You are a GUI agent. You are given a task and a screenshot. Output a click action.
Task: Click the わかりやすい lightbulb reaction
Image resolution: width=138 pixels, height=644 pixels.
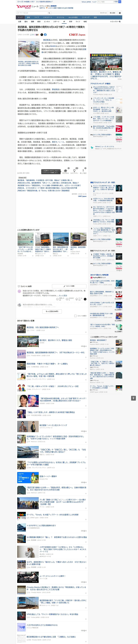74,171
